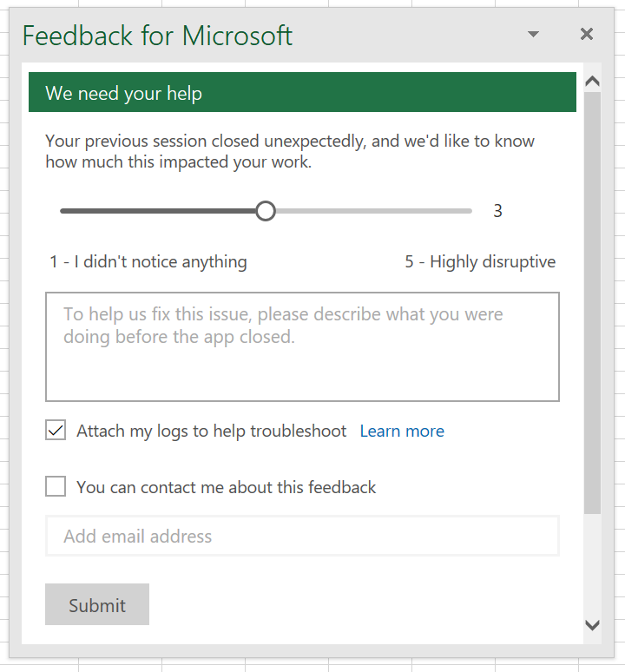The image size is (625, 672).
Task: Click the slider value '3'
Action: (x=497, y=211)
